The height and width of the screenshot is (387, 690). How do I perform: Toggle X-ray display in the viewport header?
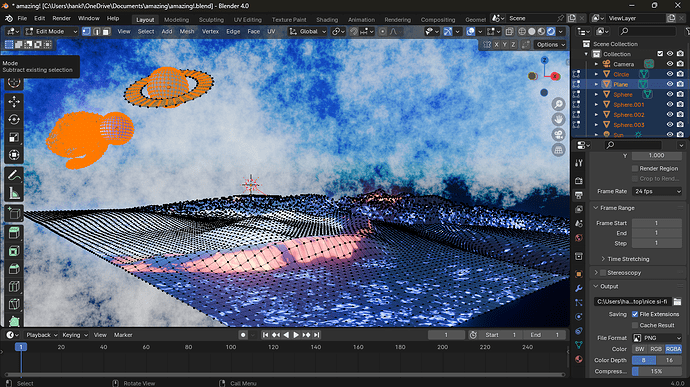coord(509,31)
